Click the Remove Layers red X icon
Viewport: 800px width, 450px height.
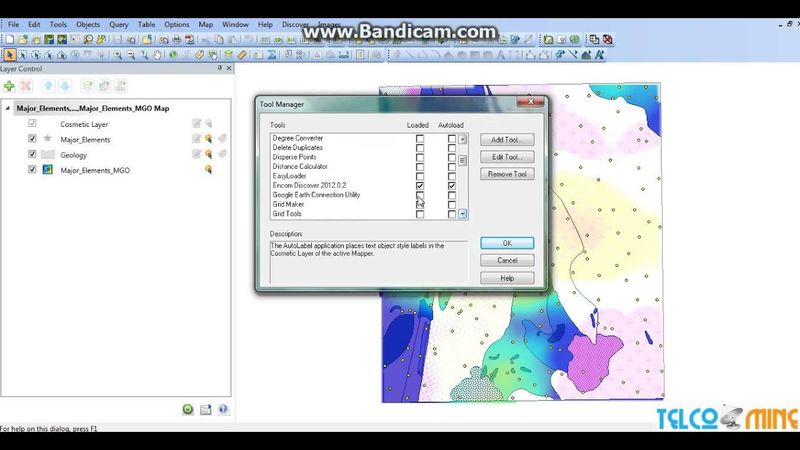click(x=26, y=86)
